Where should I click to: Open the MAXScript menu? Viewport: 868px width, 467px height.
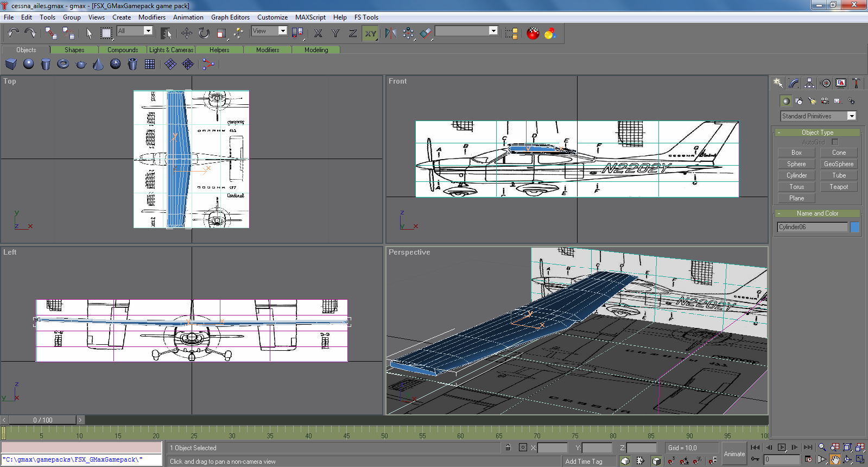(310, 17)
